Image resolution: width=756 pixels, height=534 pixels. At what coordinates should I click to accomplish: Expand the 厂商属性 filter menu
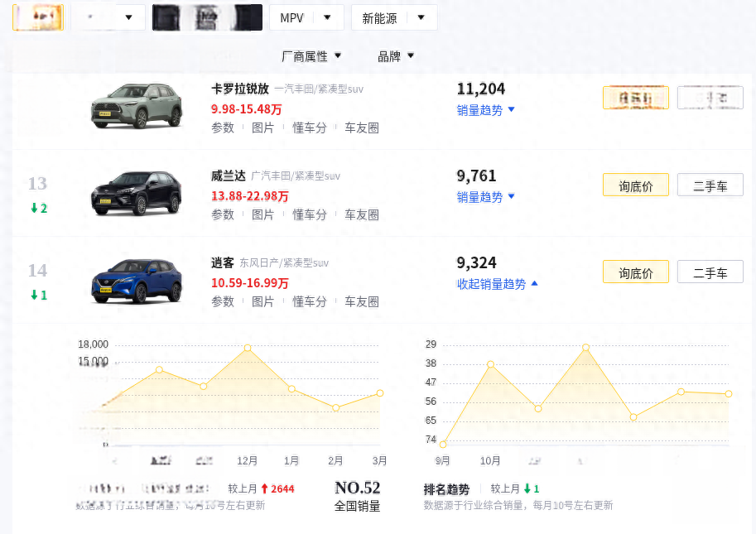[x=311, y=56]
